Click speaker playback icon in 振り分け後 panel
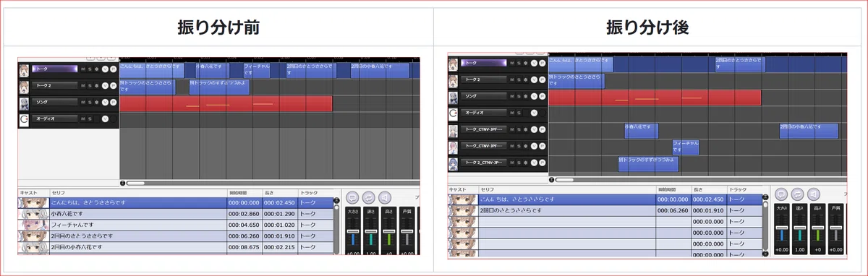 [814, 194]
